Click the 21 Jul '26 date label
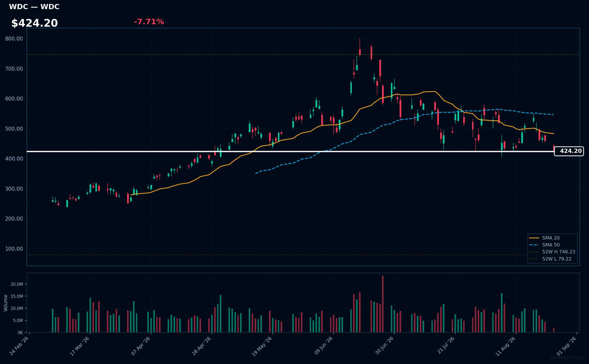589x364 pixels. click(x=446, y=345)
